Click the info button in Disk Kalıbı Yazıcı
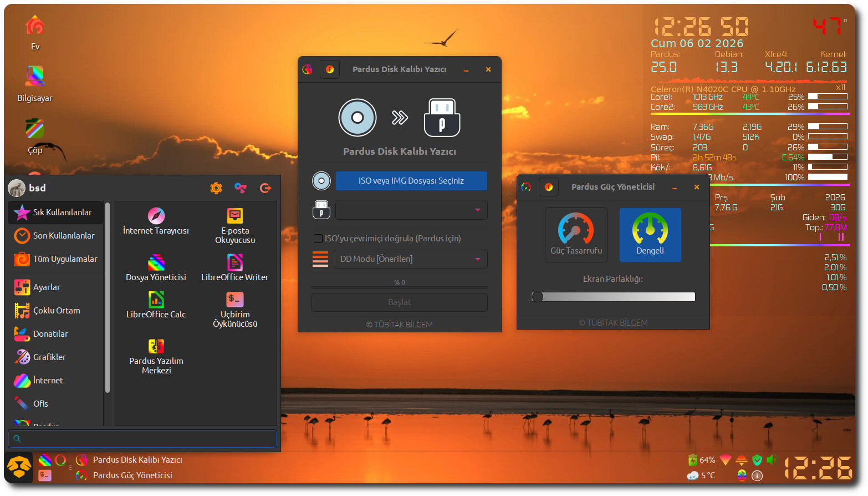The image size is (868, 496). click(330, 69)
